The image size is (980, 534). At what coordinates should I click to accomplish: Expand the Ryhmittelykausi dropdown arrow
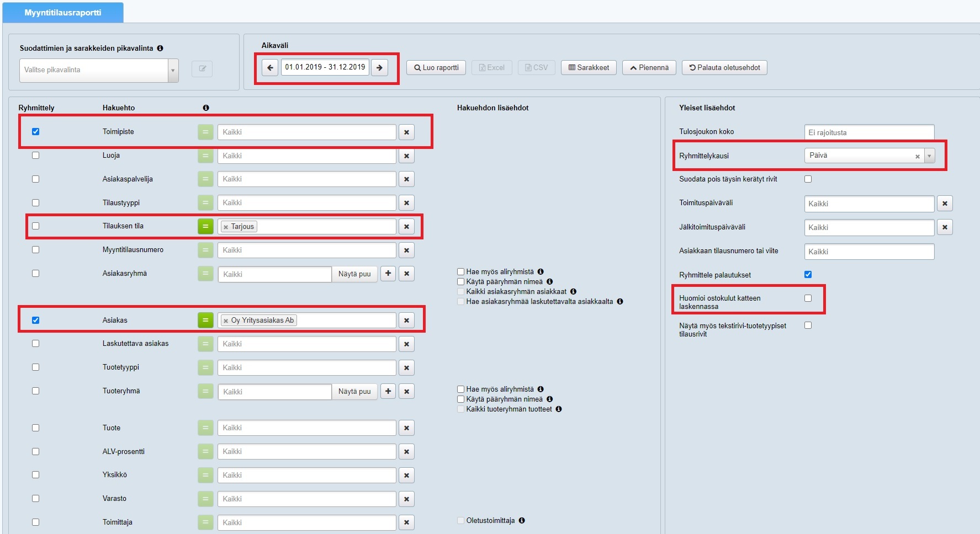tap(929, 156)
